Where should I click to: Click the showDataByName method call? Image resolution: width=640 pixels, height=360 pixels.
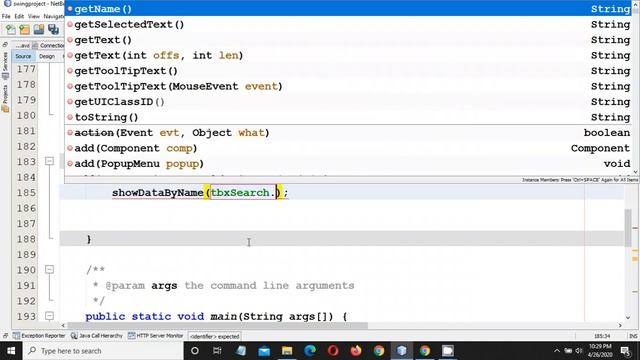coord(158,193)
